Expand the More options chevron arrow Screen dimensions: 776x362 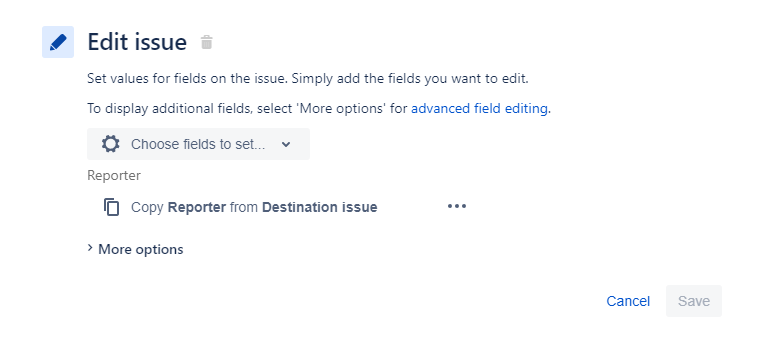point(90,248)
